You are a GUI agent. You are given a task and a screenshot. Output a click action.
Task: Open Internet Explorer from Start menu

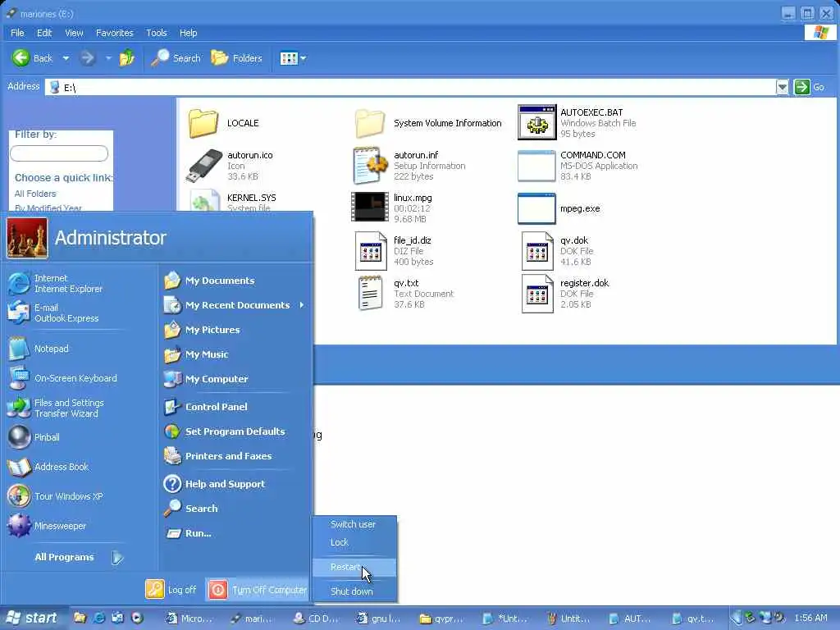57,283
